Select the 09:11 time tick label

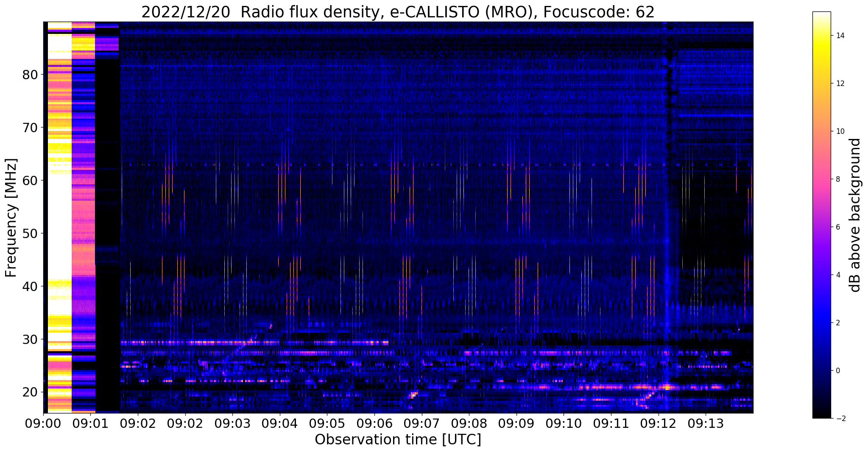[611, 424]
